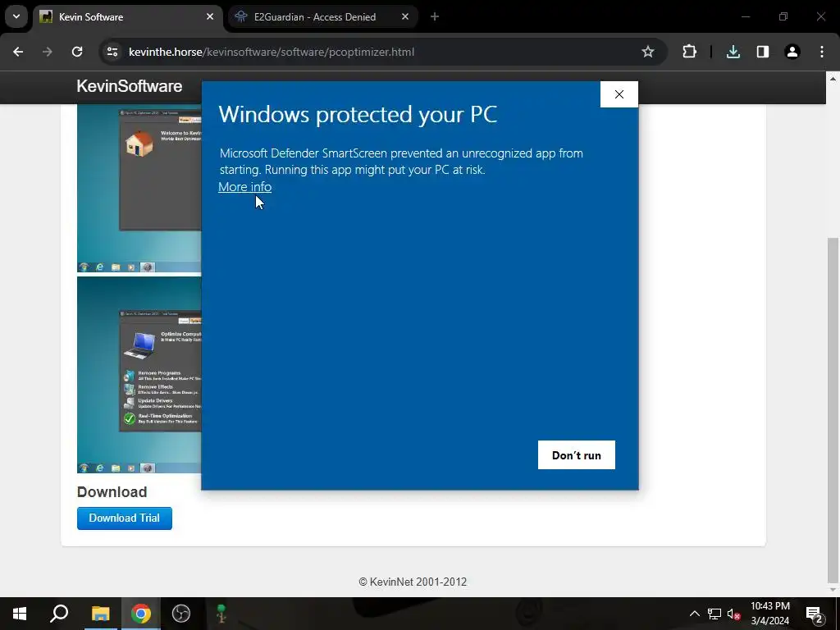
Task: Go back to previous page
Action: (18, 52)
